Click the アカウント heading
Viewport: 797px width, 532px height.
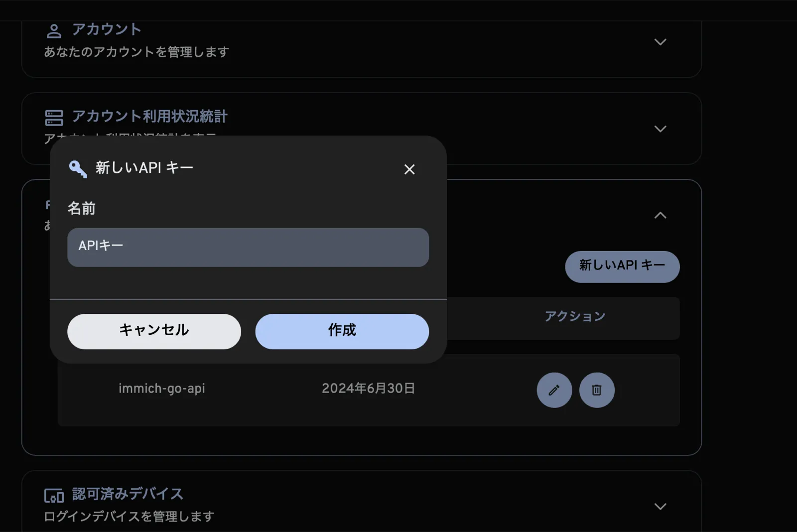tap(107, 29)
